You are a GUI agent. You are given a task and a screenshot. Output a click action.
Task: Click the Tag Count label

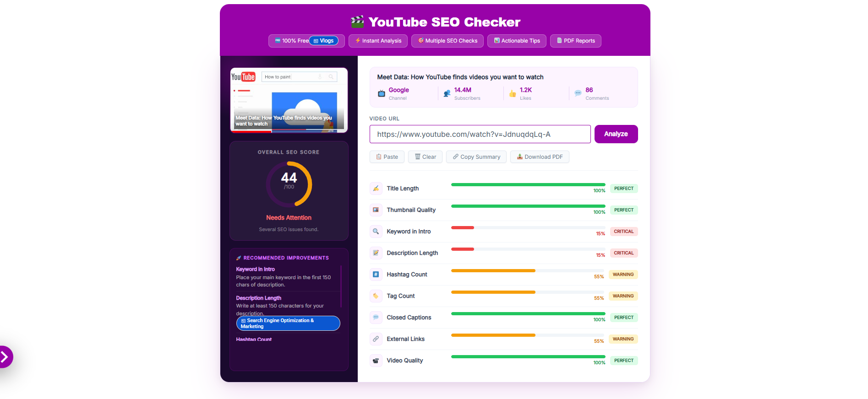pyautogui.click(x=400, y=296)
